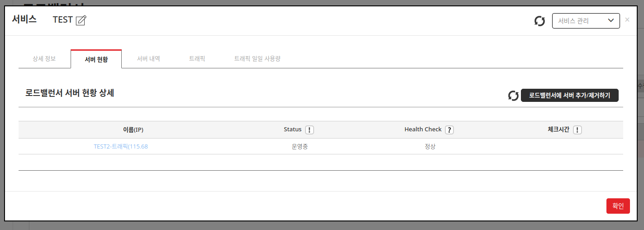644x230 pixels.
Task: Expand the 서비스 관리 dropdown
Action: pyautogui.click(x=586, y=21)
